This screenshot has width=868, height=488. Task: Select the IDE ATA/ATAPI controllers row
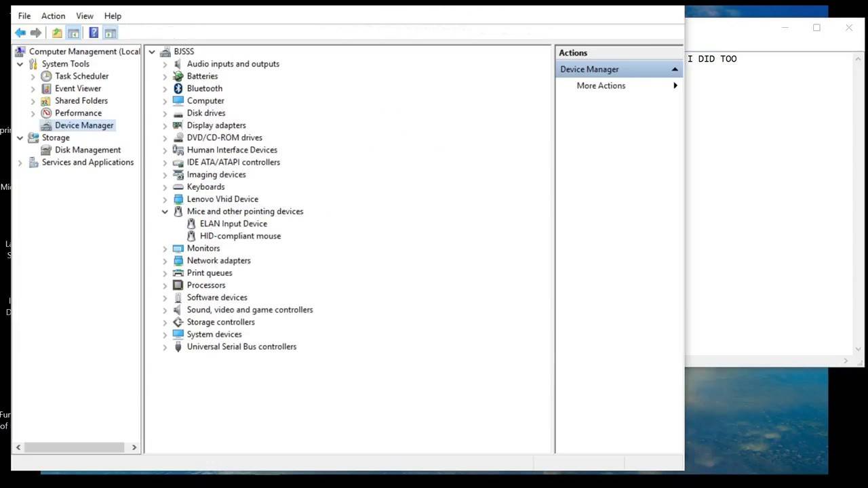point(233,162)
